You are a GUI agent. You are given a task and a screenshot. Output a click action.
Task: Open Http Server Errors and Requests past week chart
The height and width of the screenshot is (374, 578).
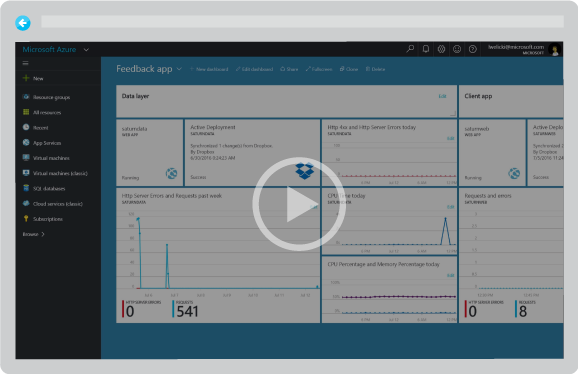pyautogui.click(x=218, y=255)
